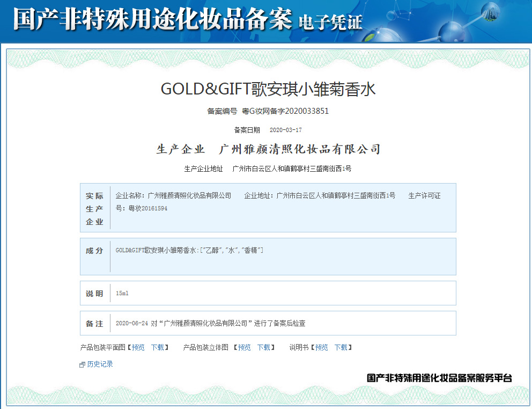Open the 历史记录 link
532x409 pixels.
click(100, 364)
